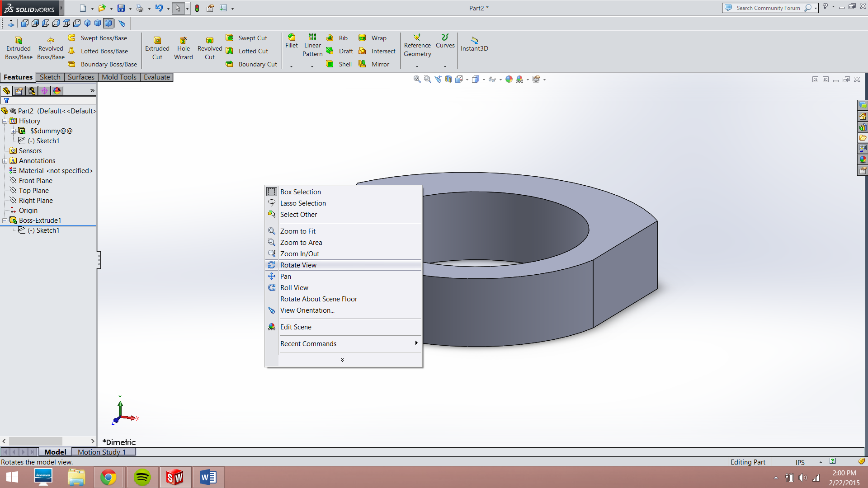
Task: Open the Fillet dropdown arrow
Action: click(292, 66)
